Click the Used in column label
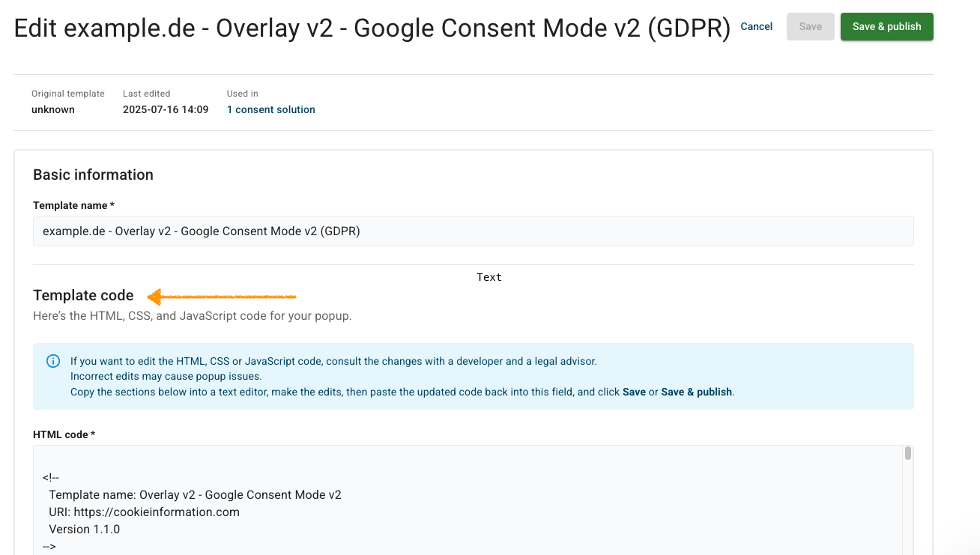 (242, 93)
